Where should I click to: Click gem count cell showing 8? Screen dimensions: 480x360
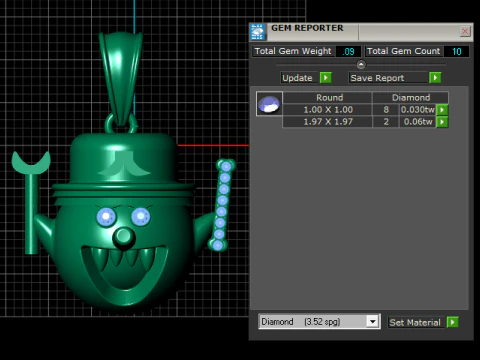click(x=386, y=110)
